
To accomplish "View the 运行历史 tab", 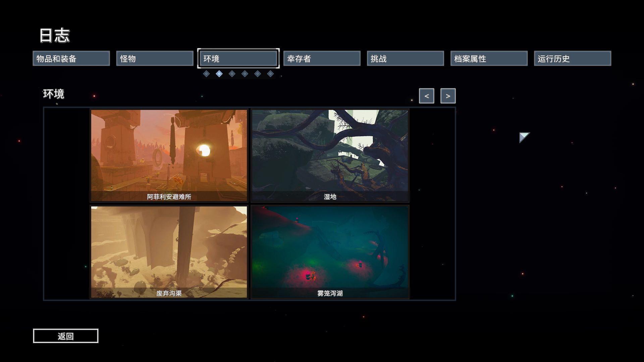I will 572,59.
